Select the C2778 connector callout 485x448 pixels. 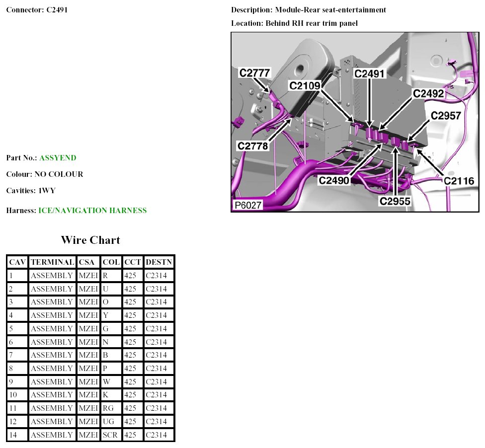coord(253,146)
